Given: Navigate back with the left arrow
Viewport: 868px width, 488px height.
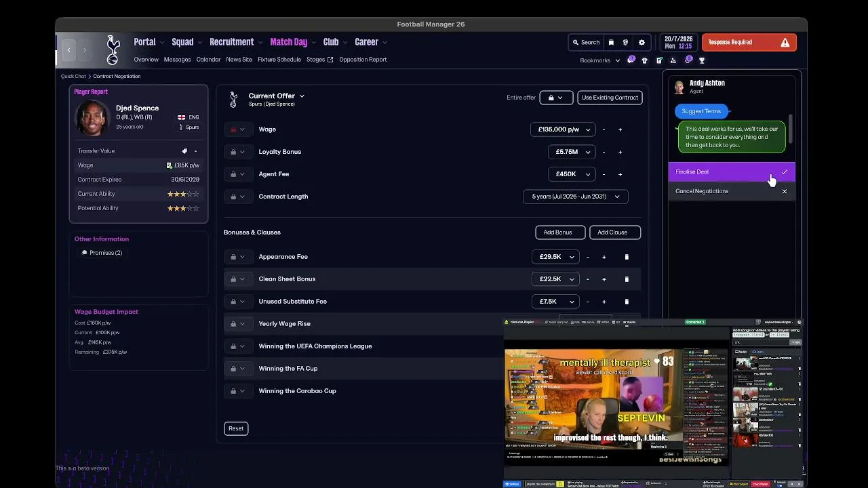Looking at the screenshot, I should tap(68, 49).
